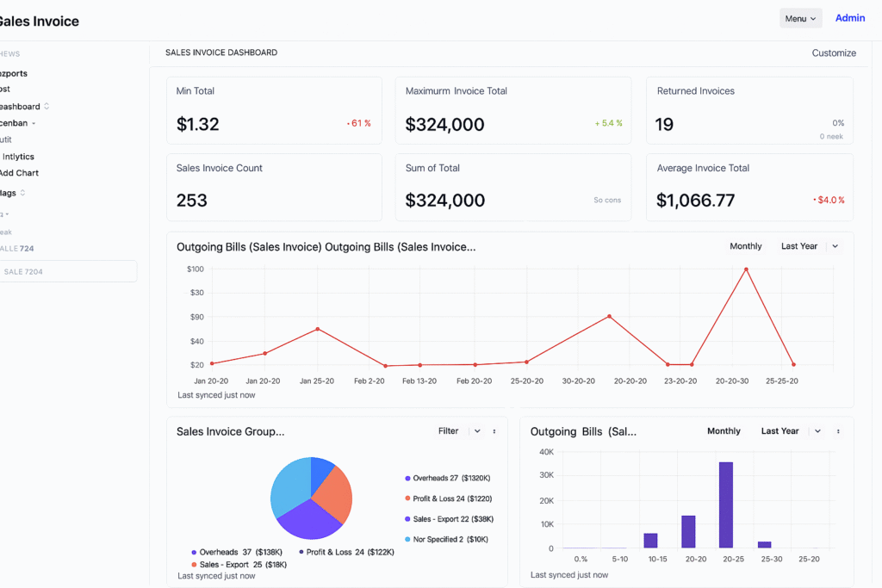
Task: Open the kebab menu on the Outgoing Bills bar chart
Action: pos(836,431)
